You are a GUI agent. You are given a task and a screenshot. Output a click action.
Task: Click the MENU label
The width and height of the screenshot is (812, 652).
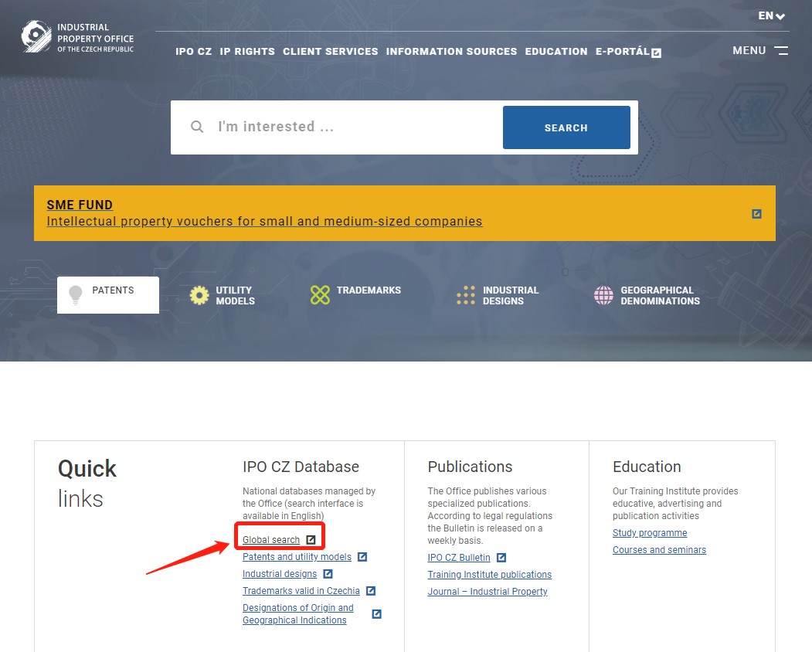point(749,50)
